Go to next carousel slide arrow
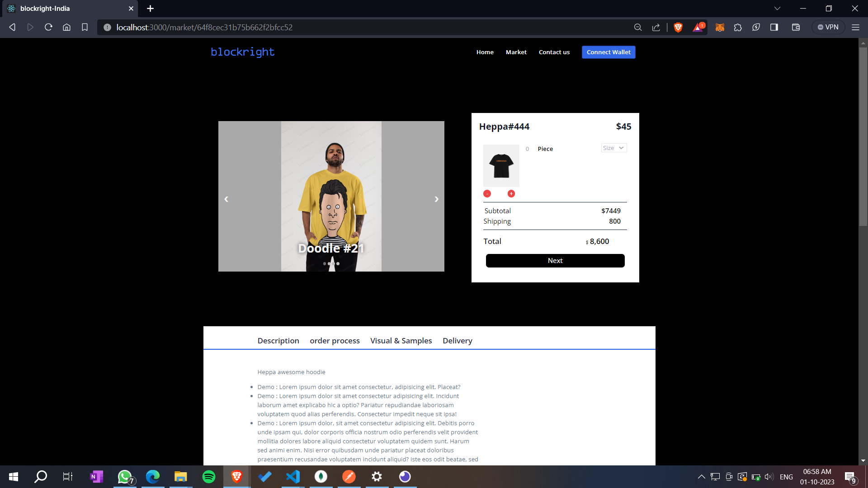This screenshot has width=868, height=488. tap(436, 199)
